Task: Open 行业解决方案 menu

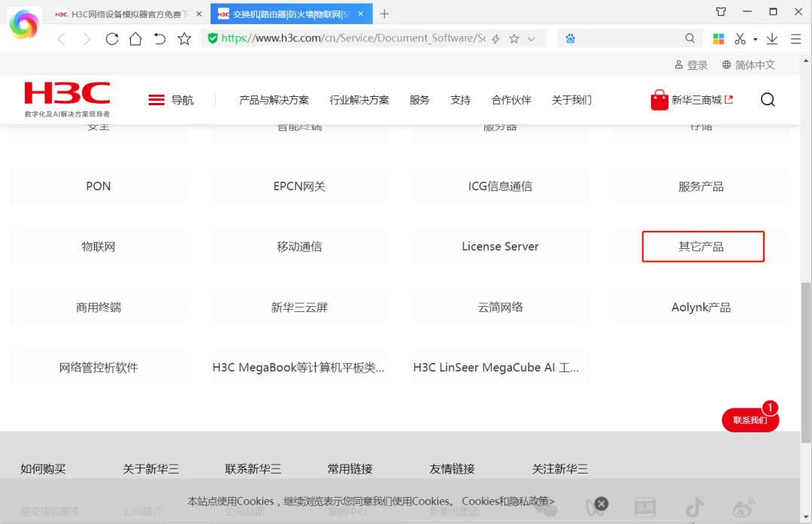Action: tap(359, 100)
